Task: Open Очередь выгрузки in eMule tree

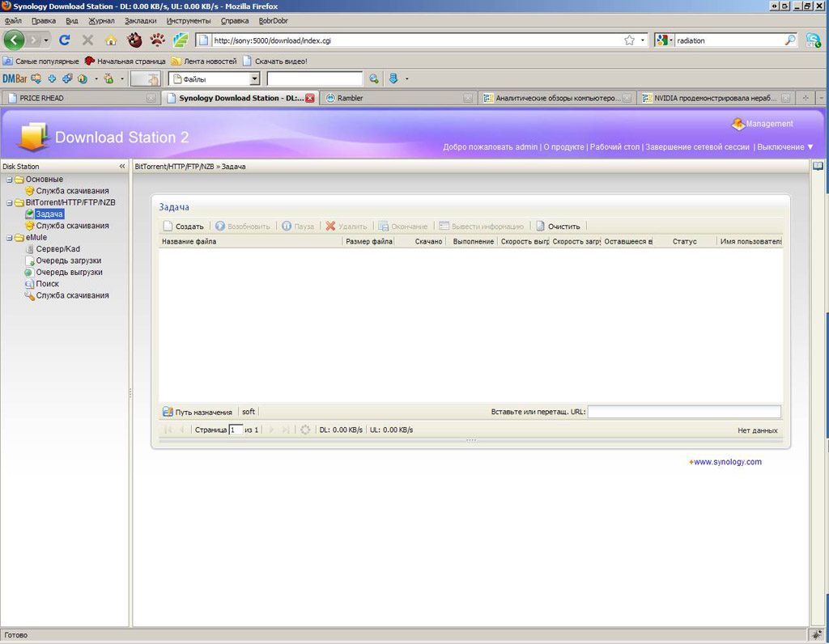Action: click(x=69, y=272)
